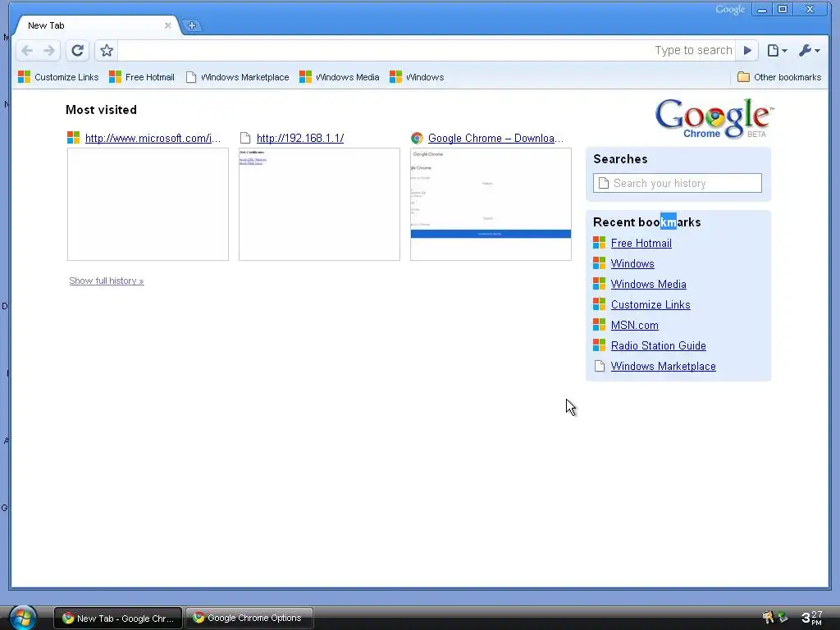Open Windows in the bookmarks bar
This screenshot has height=630, width=840.
click(417, 77)
